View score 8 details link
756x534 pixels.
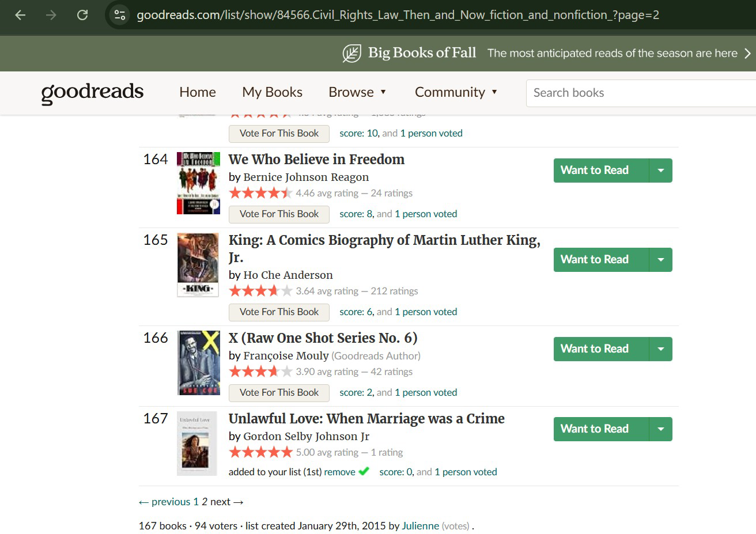356,214
